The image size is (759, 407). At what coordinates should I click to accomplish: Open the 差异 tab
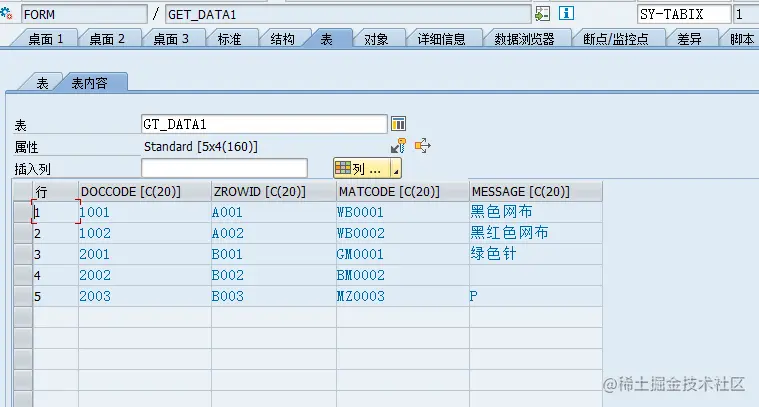point(690,39)
